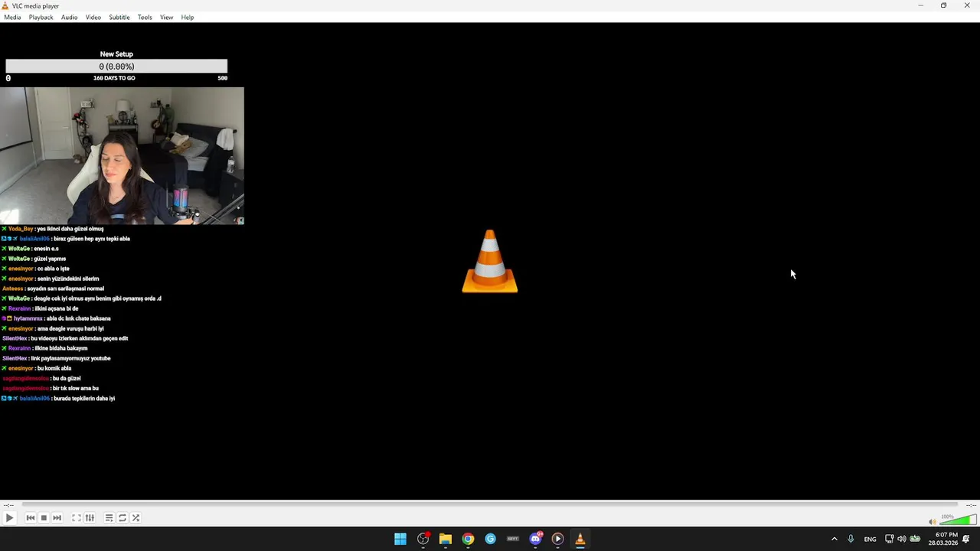Switch to OBS Studio in the taskbar

(x=423, y=539)
